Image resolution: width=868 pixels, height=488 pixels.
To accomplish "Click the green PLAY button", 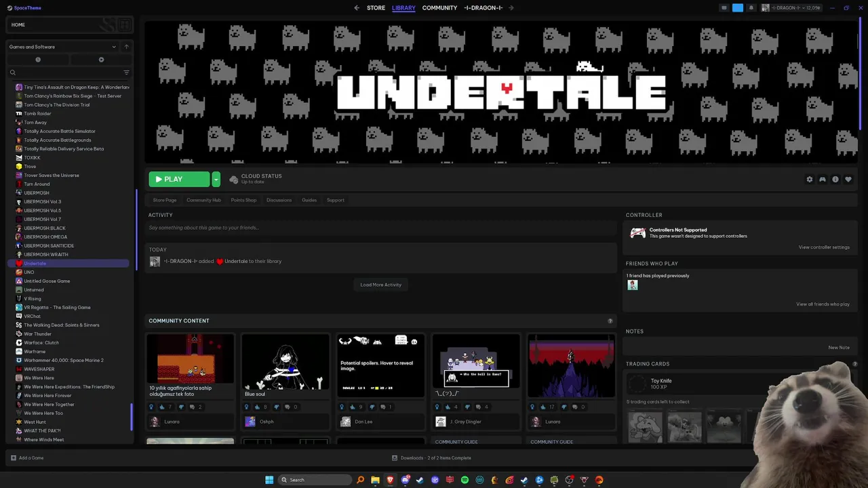I will click(179, 179).
